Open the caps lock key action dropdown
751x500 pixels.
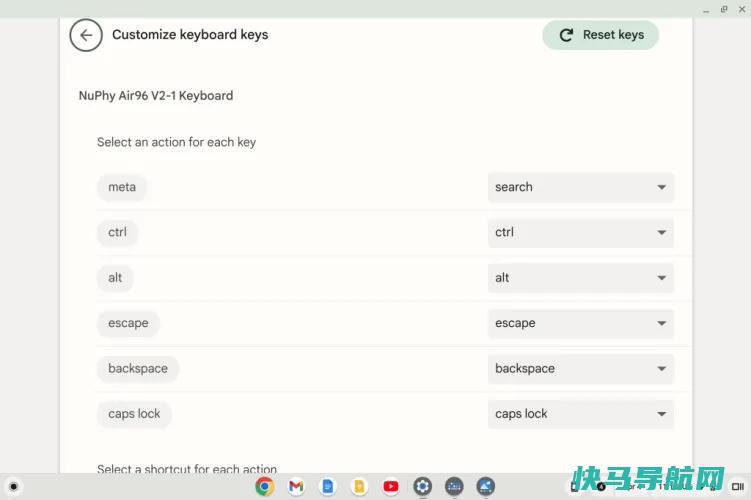coord(580,414)
